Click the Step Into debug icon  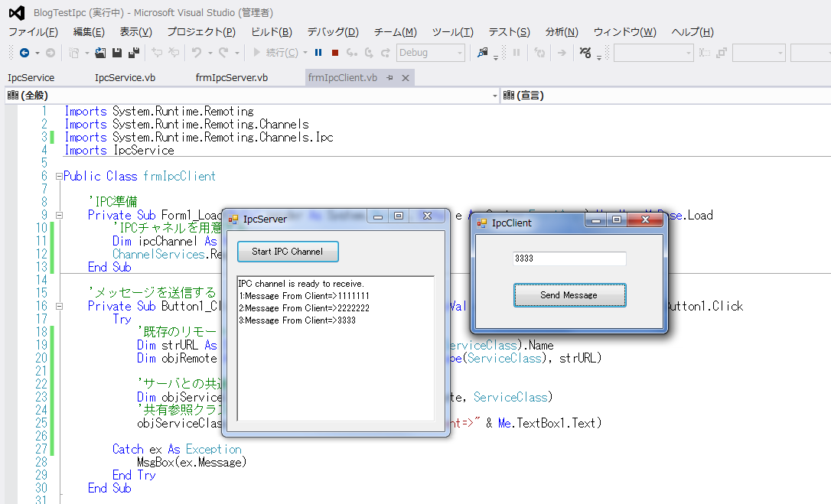[351, 53]
